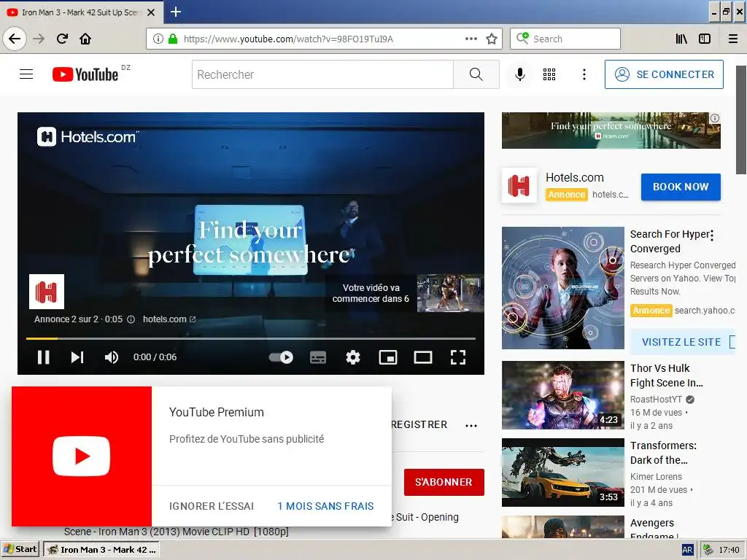
Task: Open YouTube settings three-dot menu
Action: 584,74
